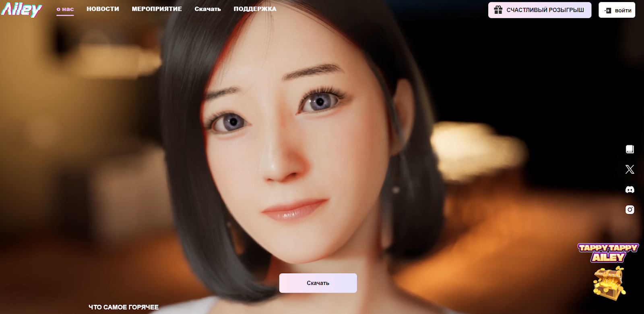The width and height of the screenshot is (644, 314).
Task: Go to НОВОСТИ page
Action: (103, 9)
